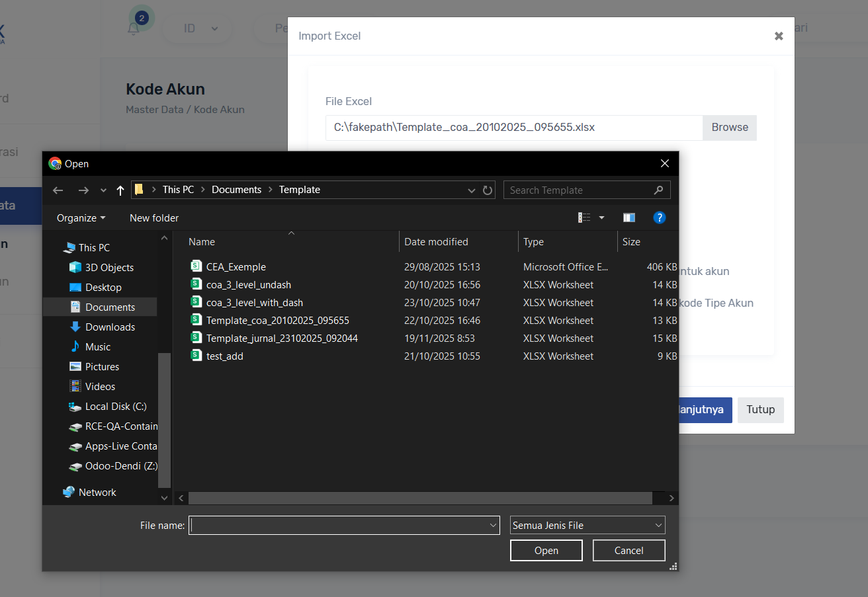Select Downloads in the navigation pane
Image resolution: width=868 pixels, height=597 pixels.
110,327
